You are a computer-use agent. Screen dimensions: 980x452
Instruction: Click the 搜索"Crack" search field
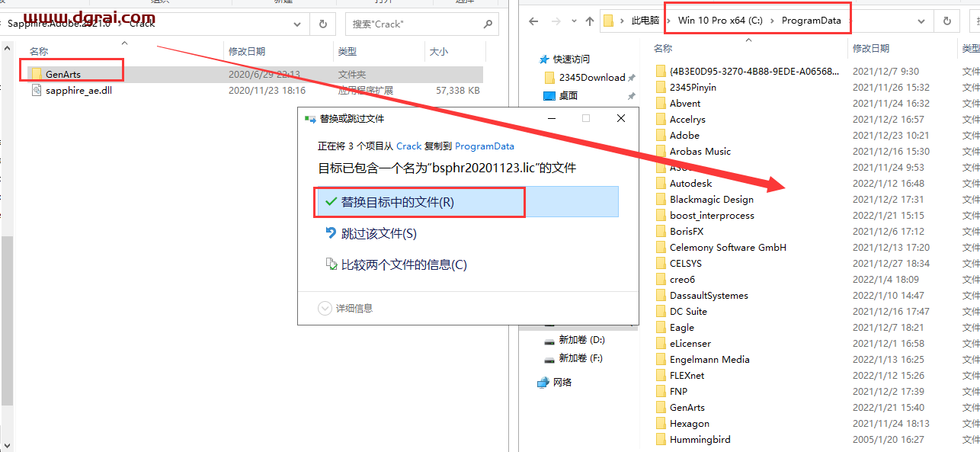coord(412,24)
